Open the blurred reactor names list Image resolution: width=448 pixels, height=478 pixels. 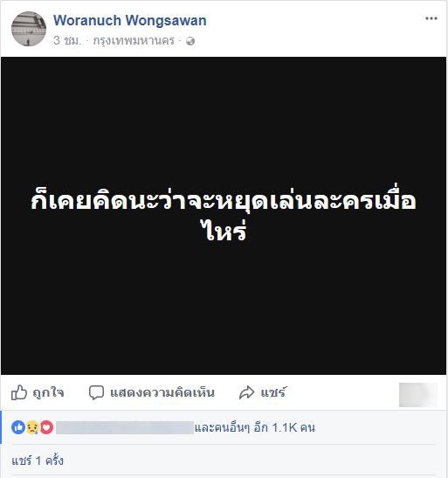point(125,427)
